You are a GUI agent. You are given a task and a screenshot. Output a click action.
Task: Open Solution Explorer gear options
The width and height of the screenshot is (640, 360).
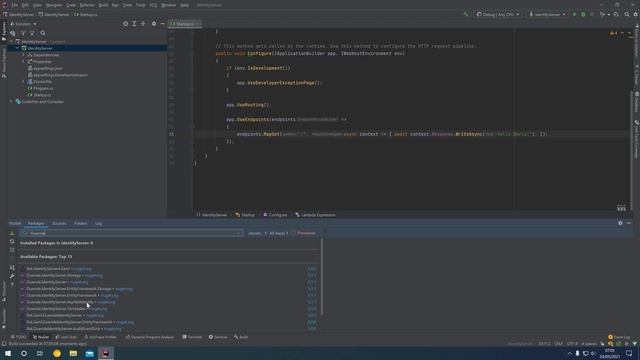[154, 24]
